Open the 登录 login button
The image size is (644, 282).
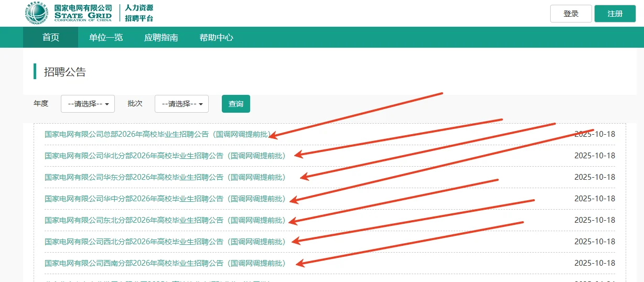pyautogui.click(x=571, y=14)
